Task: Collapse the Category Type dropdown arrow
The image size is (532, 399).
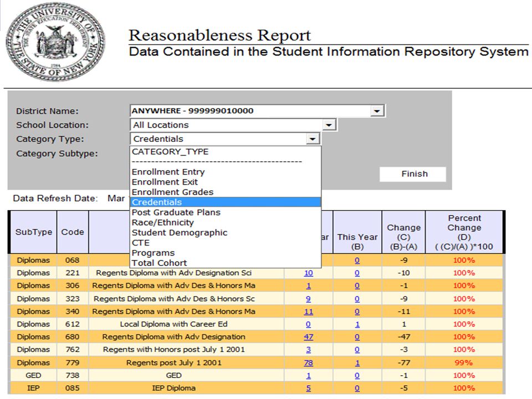Action: 313,139
